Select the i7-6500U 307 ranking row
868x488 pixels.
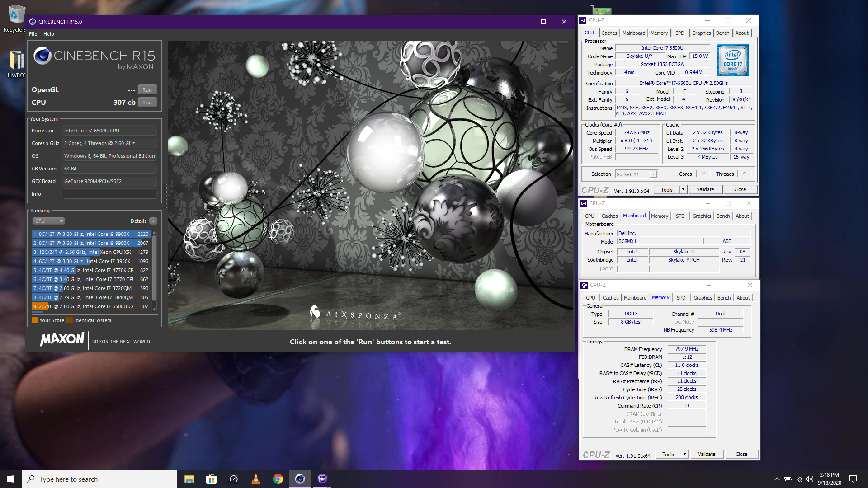tap(91, 306)
